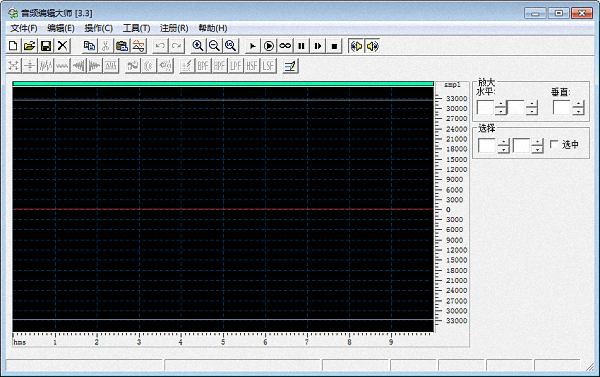Save the current audio with floppy icon
Image resolution: width=600 pixels, height=377 pixels.
click(46, 46)
